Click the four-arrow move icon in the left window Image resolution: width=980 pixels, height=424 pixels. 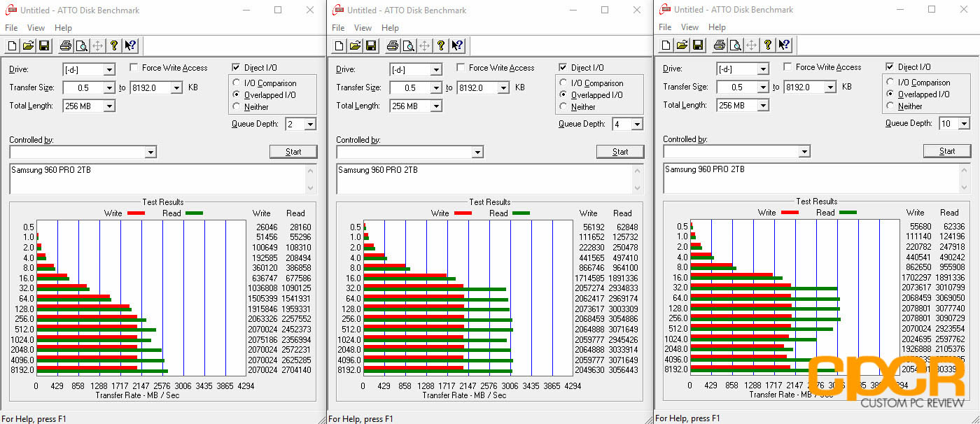coord(97,46)
